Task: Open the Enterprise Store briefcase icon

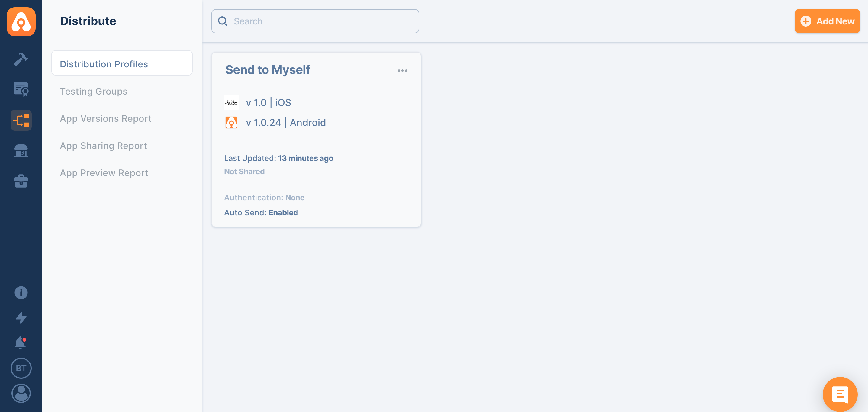Action: tap(21, 181)
